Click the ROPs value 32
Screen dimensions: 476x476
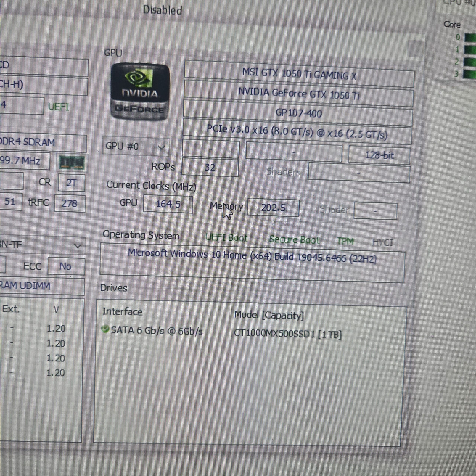[210, 168]
